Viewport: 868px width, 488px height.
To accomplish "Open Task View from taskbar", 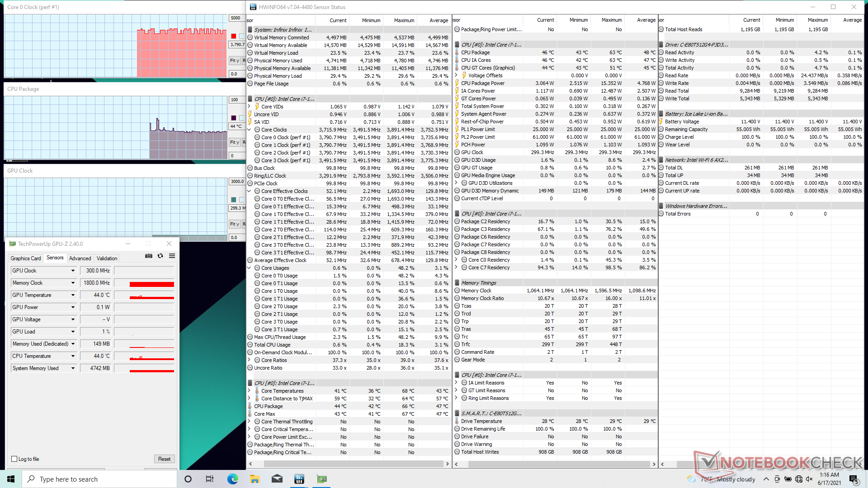I will 210,479.
